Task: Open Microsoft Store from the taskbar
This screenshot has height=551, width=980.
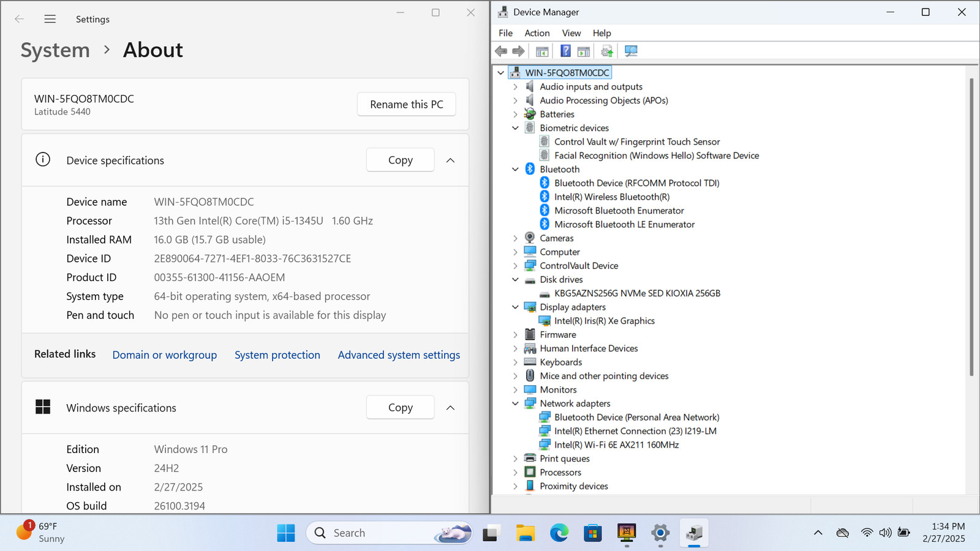Action: 592,533
